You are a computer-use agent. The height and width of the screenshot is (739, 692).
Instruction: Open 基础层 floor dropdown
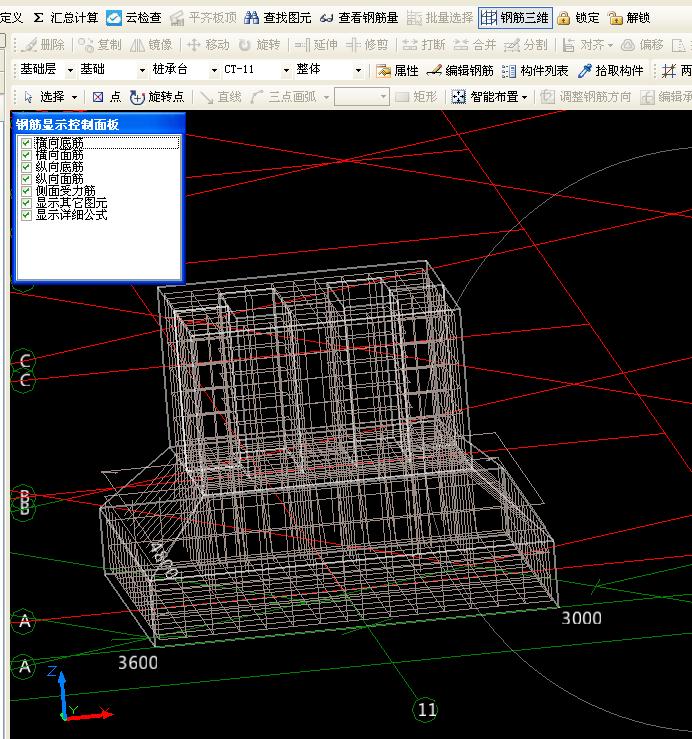(x=70, y=71)
